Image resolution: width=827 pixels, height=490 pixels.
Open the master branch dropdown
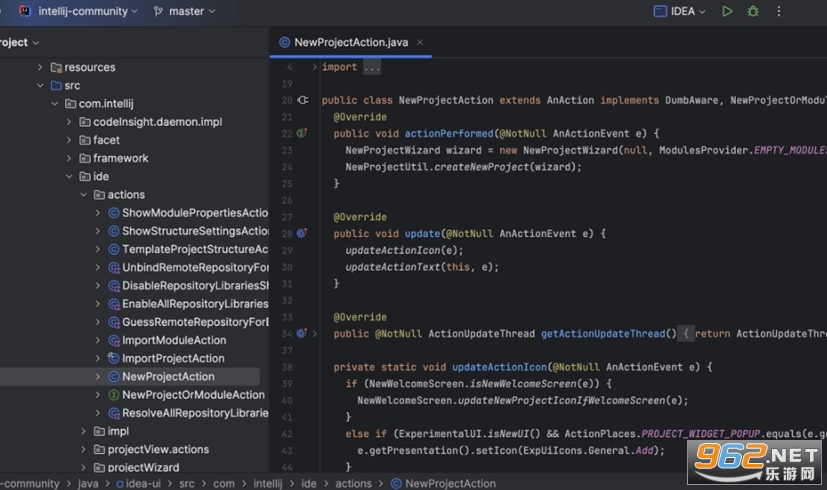coord(184,11)
